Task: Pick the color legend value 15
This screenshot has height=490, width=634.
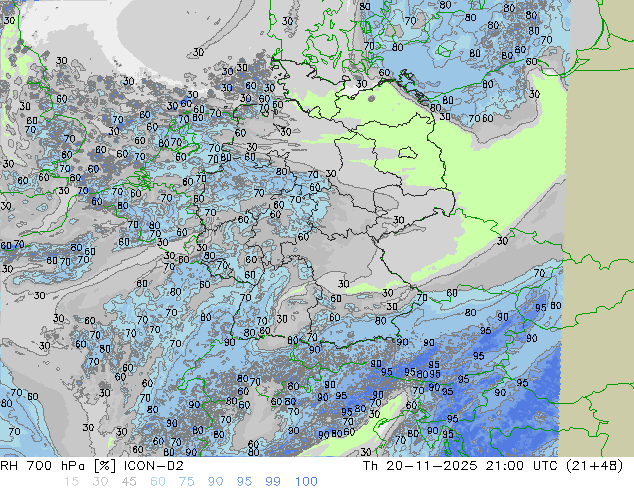Action: point(71,482)
